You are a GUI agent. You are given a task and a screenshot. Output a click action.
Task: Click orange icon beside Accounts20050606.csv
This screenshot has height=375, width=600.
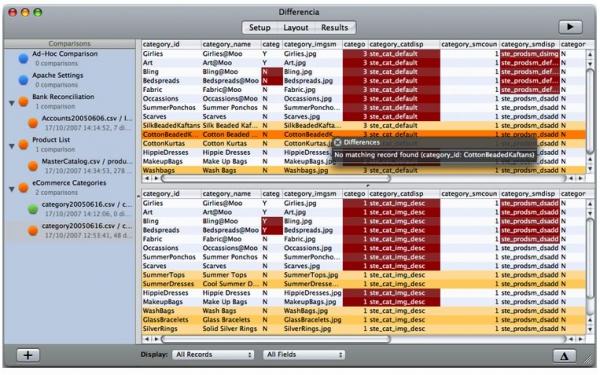pyautogui.click(x=33, y=123)
